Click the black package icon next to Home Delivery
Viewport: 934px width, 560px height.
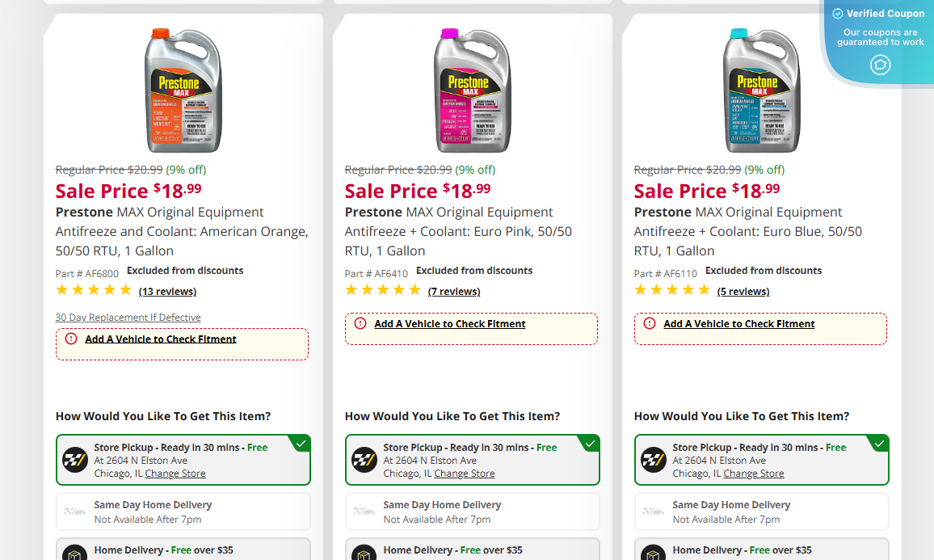(74, 552)
